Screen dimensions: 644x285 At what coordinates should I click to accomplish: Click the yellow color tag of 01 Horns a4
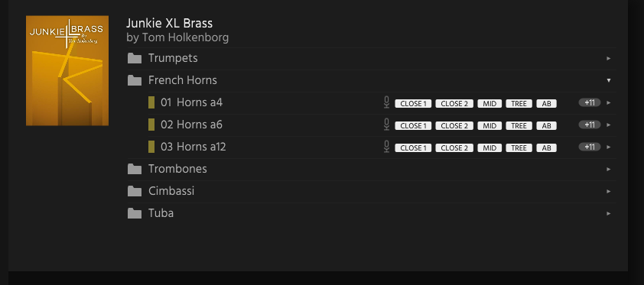point(151,102)
